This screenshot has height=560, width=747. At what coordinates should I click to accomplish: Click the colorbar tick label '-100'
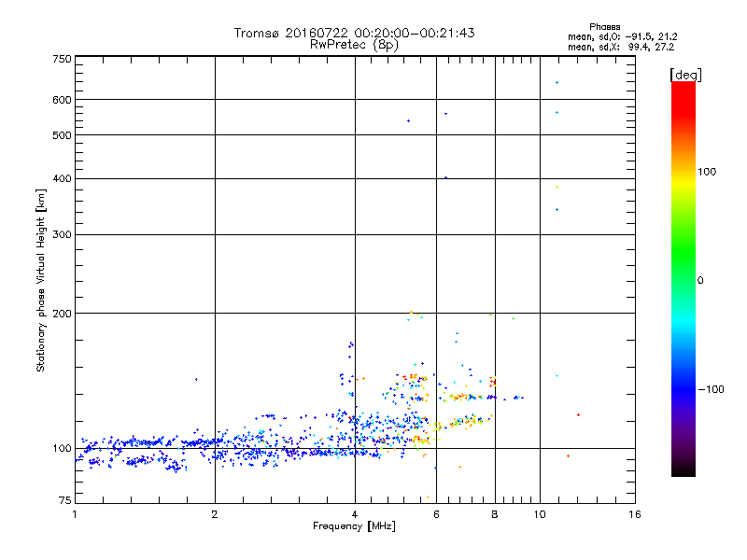pos(711,389)
